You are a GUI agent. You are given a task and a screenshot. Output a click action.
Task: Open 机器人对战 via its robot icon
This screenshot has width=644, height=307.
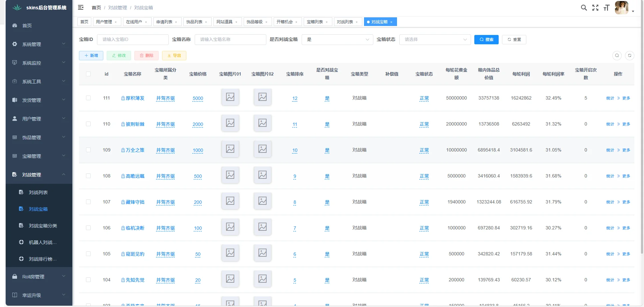click(21, 242)
